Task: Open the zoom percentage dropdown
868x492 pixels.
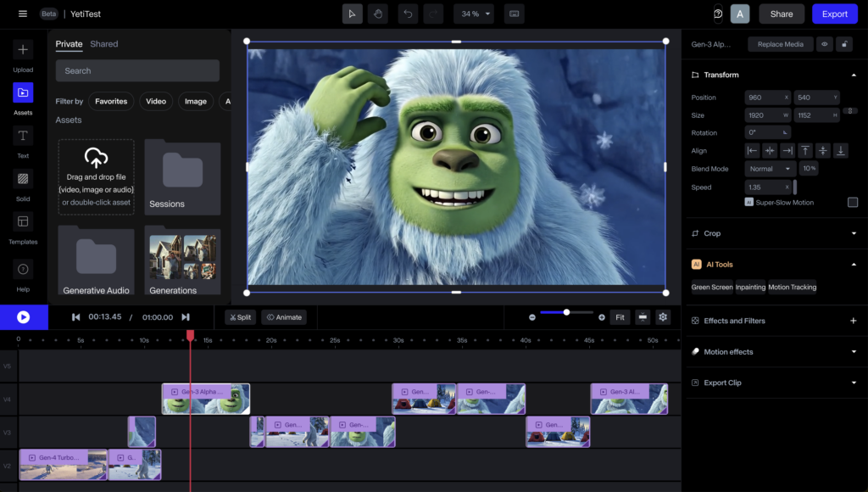Action: (476, 14)
